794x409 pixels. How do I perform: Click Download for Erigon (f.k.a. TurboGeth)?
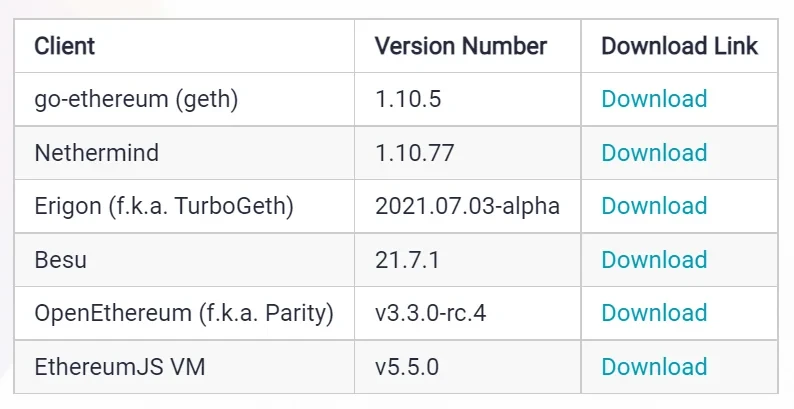tap(654, 206)
